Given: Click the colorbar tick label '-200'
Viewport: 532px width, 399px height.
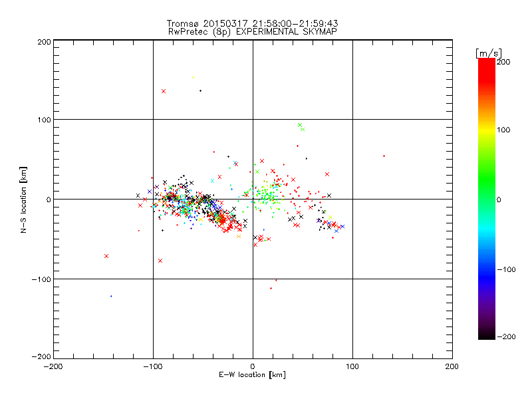Looking at the screenshot, I should [506, 336].
